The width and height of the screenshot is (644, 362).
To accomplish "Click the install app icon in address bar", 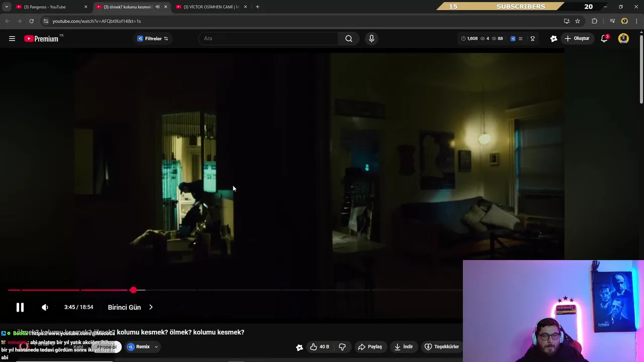I will pos(567,21).
